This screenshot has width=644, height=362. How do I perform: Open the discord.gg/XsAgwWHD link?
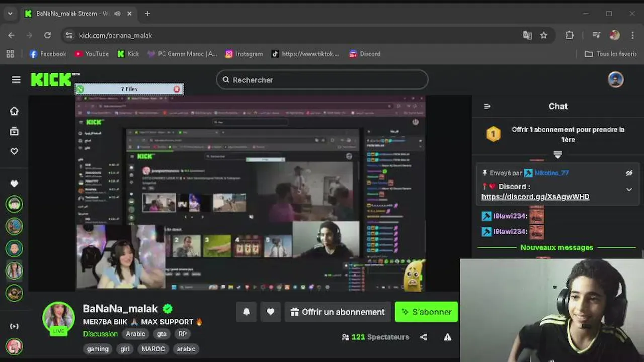pyautogui.click(x=535, y=197)
